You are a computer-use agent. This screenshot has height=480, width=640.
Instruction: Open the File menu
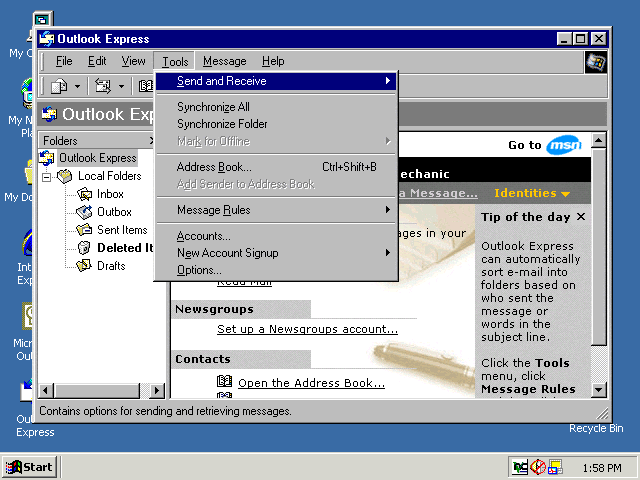[x=64, y=61]
